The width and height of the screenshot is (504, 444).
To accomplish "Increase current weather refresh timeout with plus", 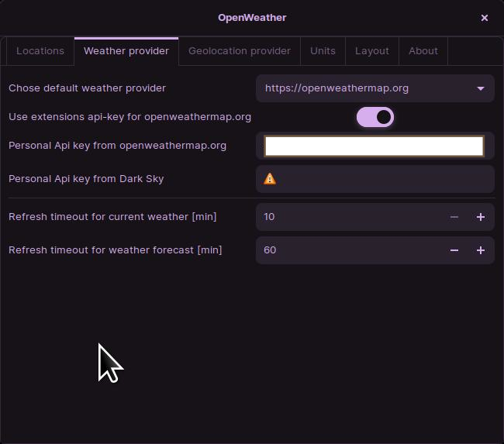I will pyautogui.click(x=481, y=217).
